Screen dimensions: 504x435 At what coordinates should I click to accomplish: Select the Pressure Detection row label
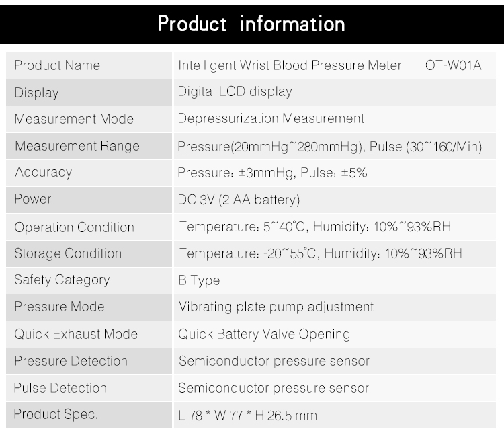pos(71,361)
